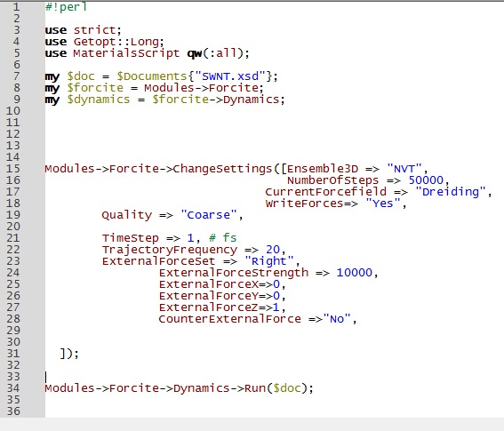This screenshot has height=431, width=504.
Task: Click the '# fs' comment
Action: tap(223, 238)
